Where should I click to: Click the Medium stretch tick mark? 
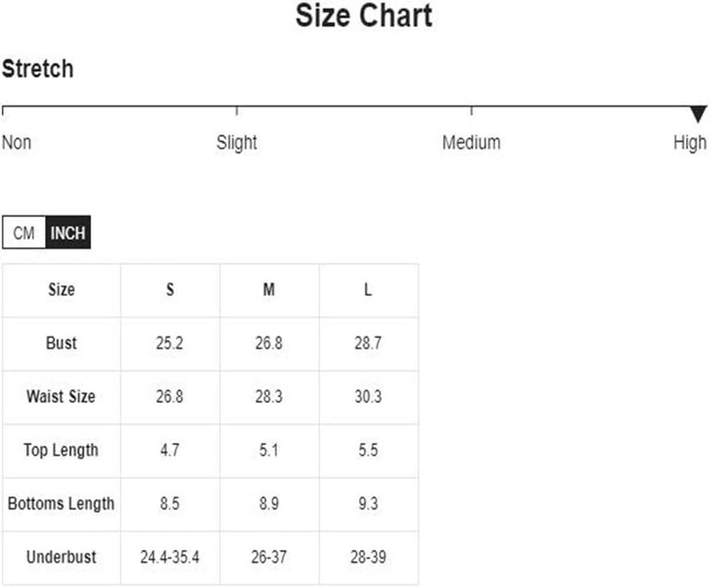[472, 111]
